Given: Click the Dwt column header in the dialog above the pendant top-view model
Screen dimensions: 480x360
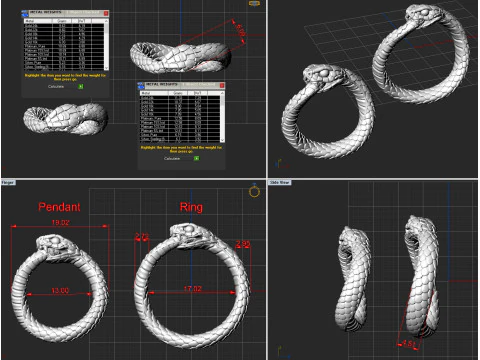Looking at the screenshot, I should (x=81, y=21).
